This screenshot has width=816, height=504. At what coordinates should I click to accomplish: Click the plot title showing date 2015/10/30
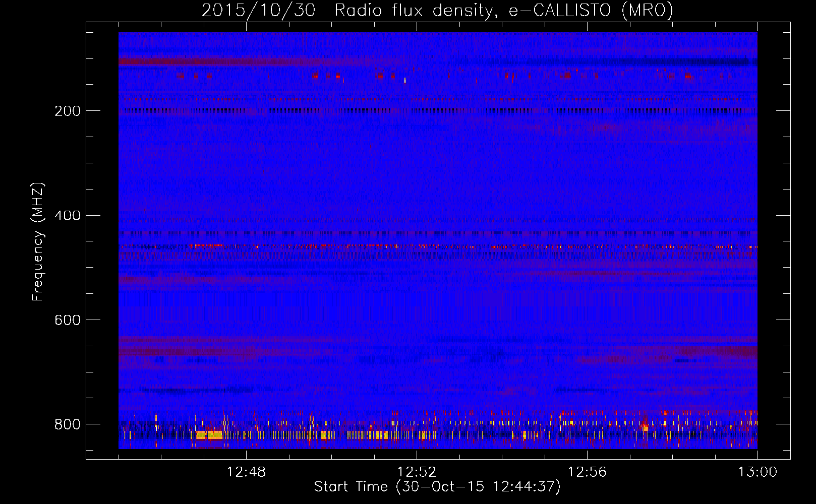[x=437, y=10]
